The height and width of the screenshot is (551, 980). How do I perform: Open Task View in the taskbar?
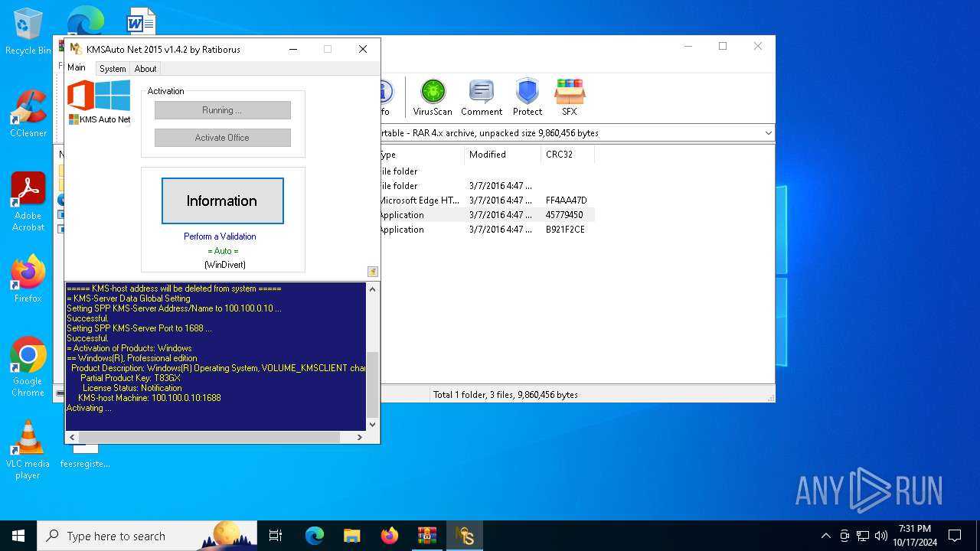tap(276, 536)
